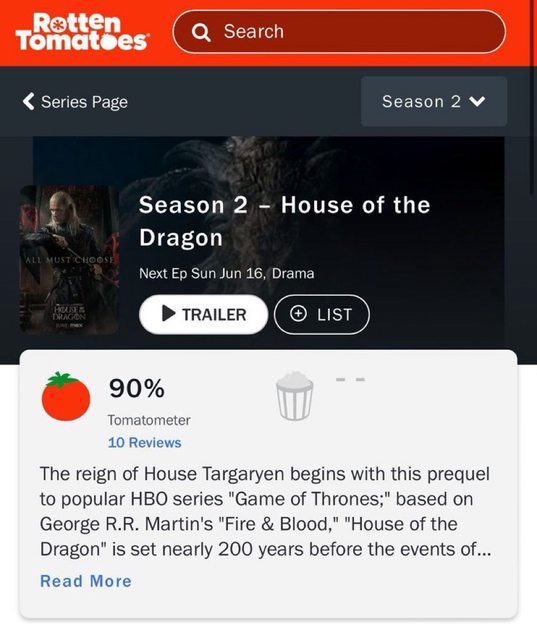
Task: Click the magnifying glass search icon
Action: click(201, 32)
